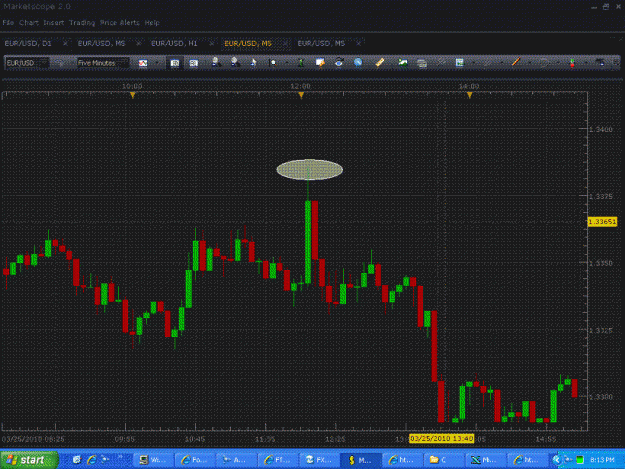Select the ruler measure tool
The image size is (625, 469).
pos(380,62)
